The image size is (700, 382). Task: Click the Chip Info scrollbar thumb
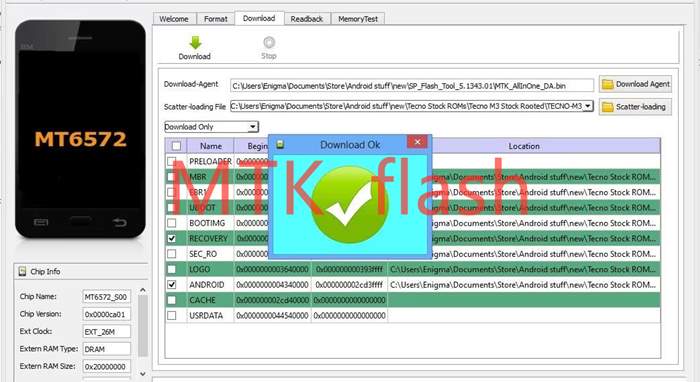(x=143, y=326)
